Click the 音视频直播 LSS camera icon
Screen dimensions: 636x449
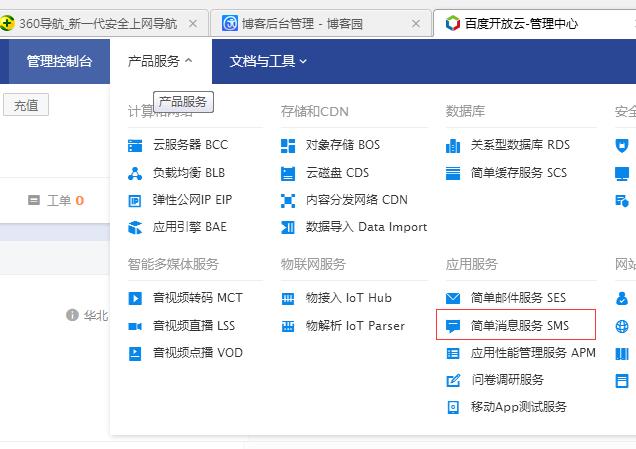(x=135, y=326)
